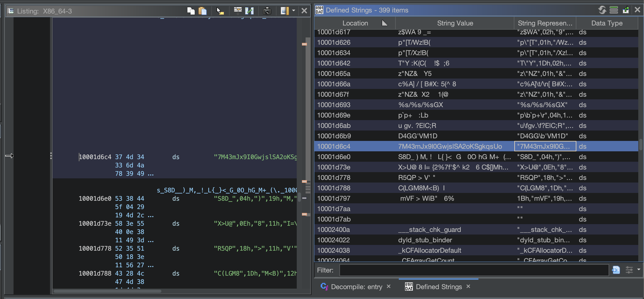Screen dimensions: 644x299
Task: Click the filter apply icon beside Filter field
Action: [x=616, y=270]
